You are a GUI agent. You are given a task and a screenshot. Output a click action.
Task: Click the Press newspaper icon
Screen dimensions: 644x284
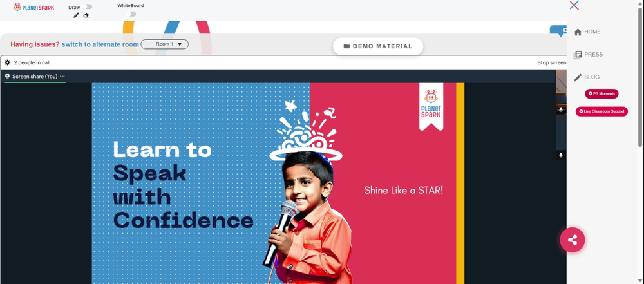[578, 55]
